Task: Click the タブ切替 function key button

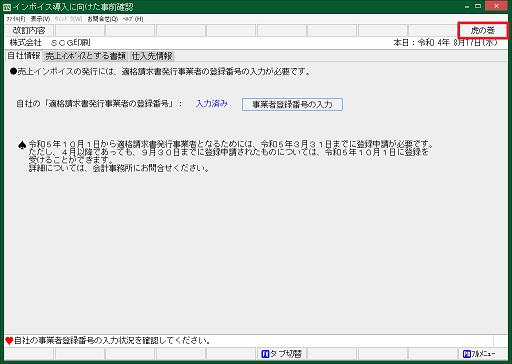Action: pyautogui.click(x=282, y=354)
